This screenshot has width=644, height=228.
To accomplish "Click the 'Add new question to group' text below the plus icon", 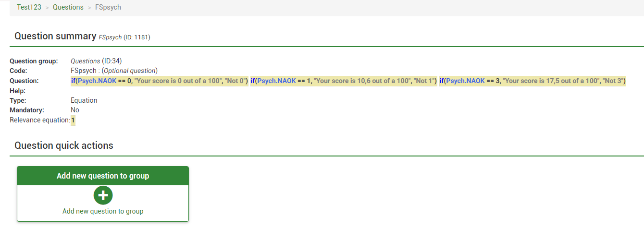I will click(x=103, y=211).
